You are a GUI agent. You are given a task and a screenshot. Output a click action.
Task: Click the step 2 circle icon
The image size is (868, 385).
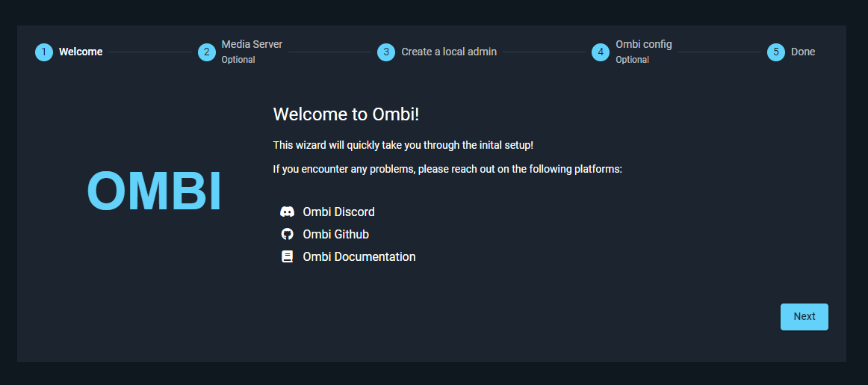coord(206,52)
